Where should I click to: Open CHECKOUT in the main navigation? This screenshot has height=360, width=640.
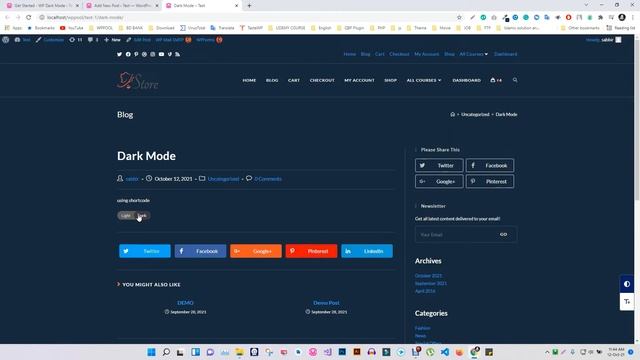tap(322, 80)
